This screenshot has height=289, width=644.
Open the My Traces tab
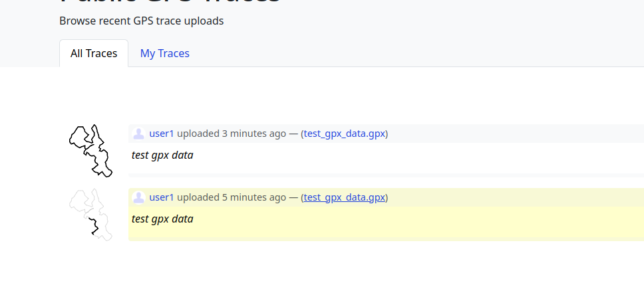[x=164, y=53]
